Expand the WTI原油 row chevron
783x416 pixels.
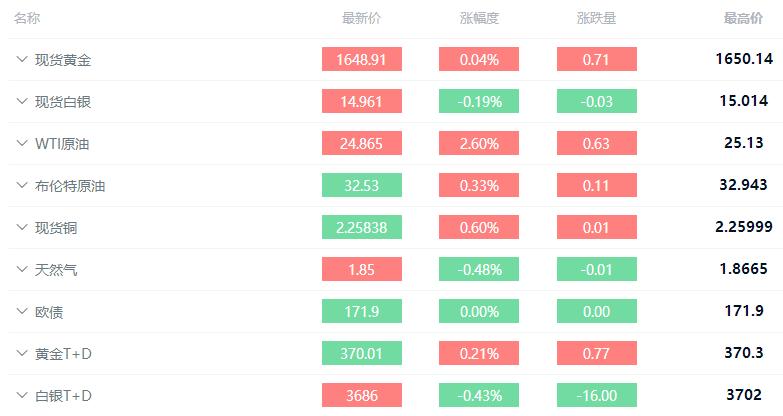coord(21,143)
